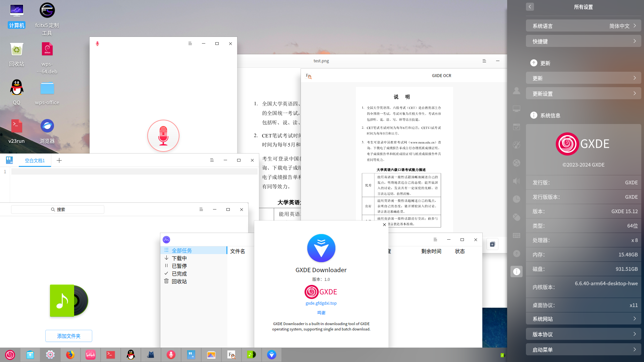Image resolution: width=644 pixels, height=362 pixels.
Task: Open fcitx5 customization tool desktop icon
Action: click(x=47, y=19)
